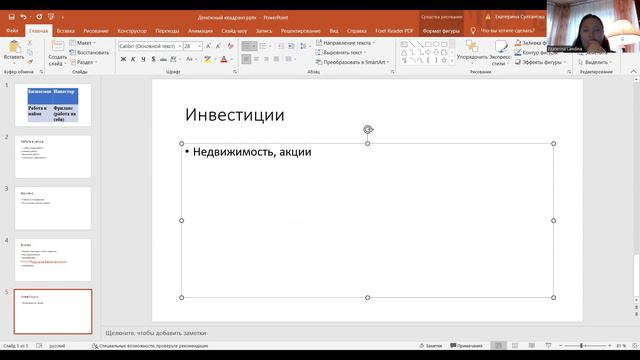
Task: Expand the Раздел section dropdown
Action: click(x=84, y=62)
